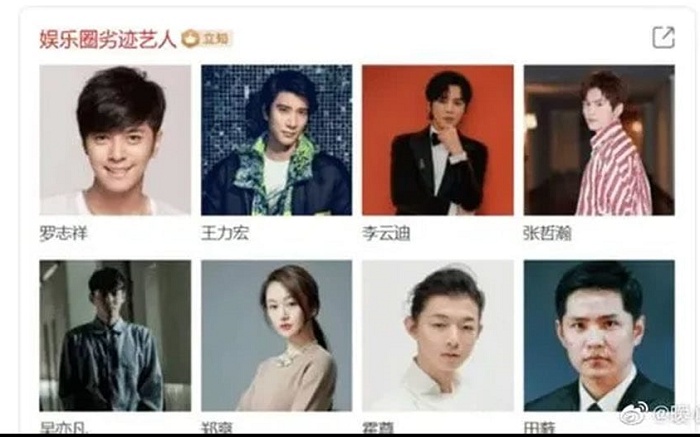Click the 王力宏 name label

click(225, 233)
